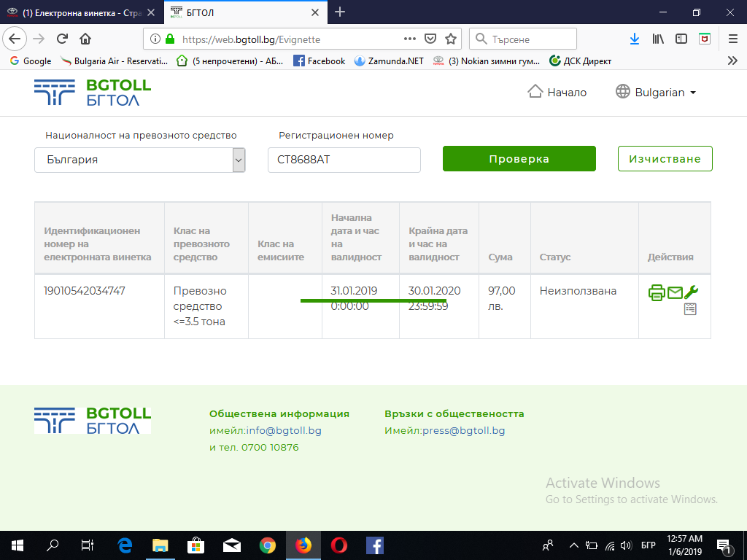Toggle the Firefox sidebar view
Viewport: 747px width, 560px height.
pos(681,39)
